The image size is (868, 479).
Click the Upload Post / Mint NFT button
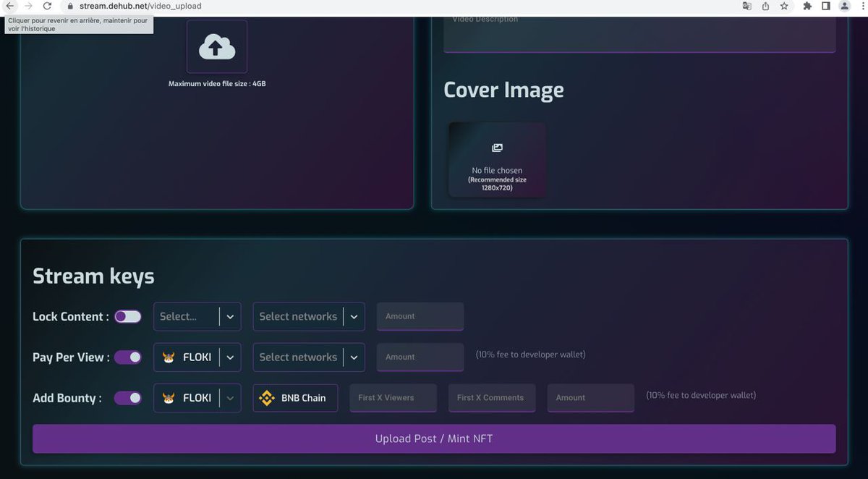433,438
